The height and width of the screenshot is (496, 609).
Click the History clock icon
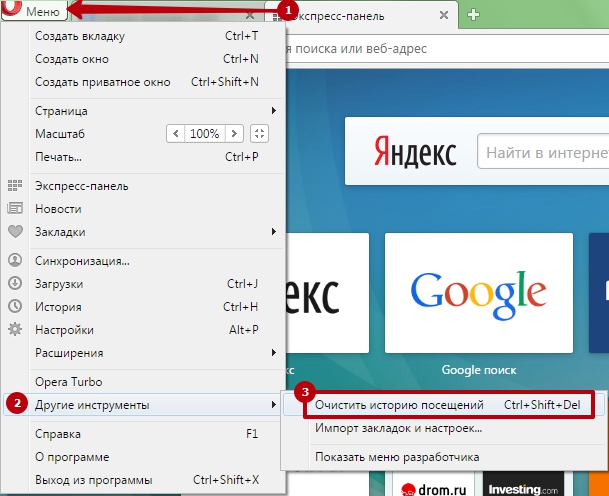click(x=15, y=307)
